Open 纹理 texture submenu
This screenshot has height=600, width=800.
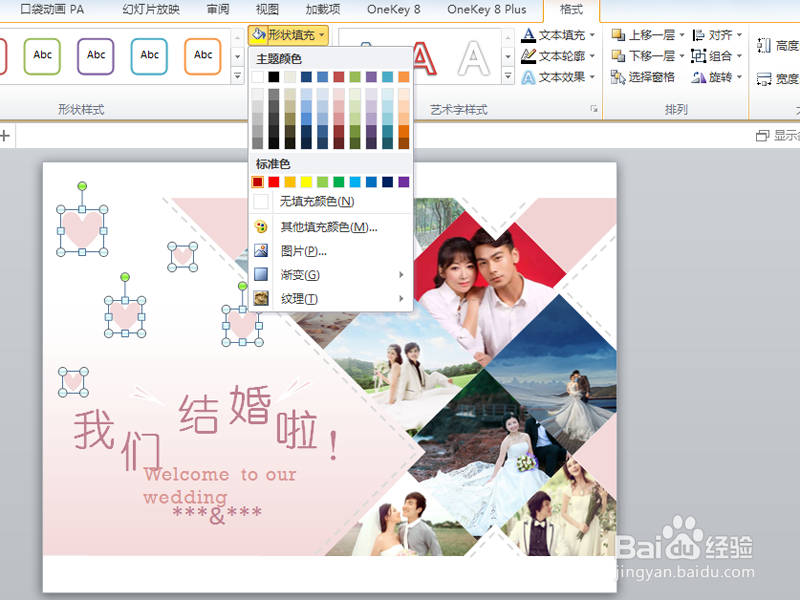coord(330,299)
